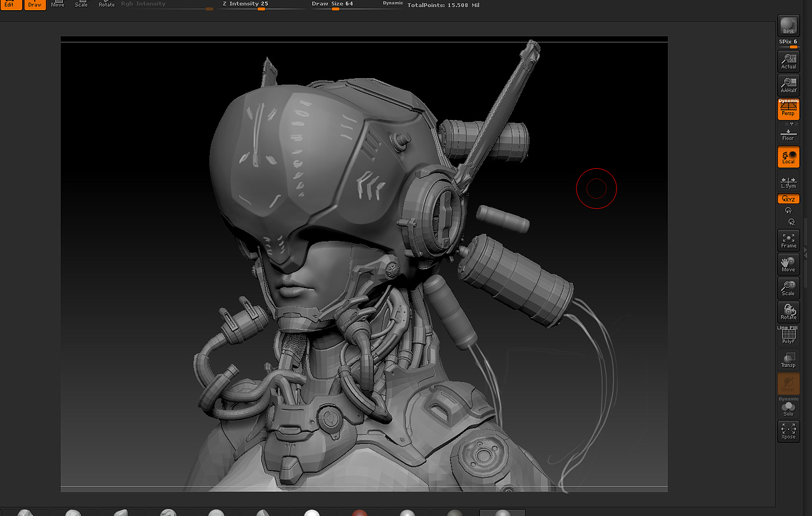Click the Z-axis rotation icon above Frame
Viewport: 812px width, 516px height.
pyautogui.click(x=791, y=222)
